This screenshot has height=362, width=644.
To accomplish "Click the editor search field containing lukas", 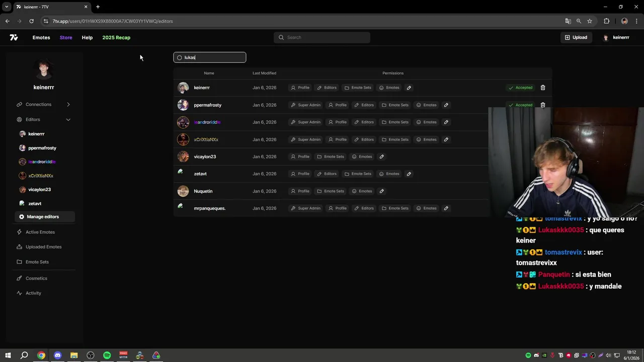I will pyautogui.click(x=210, y=57).
